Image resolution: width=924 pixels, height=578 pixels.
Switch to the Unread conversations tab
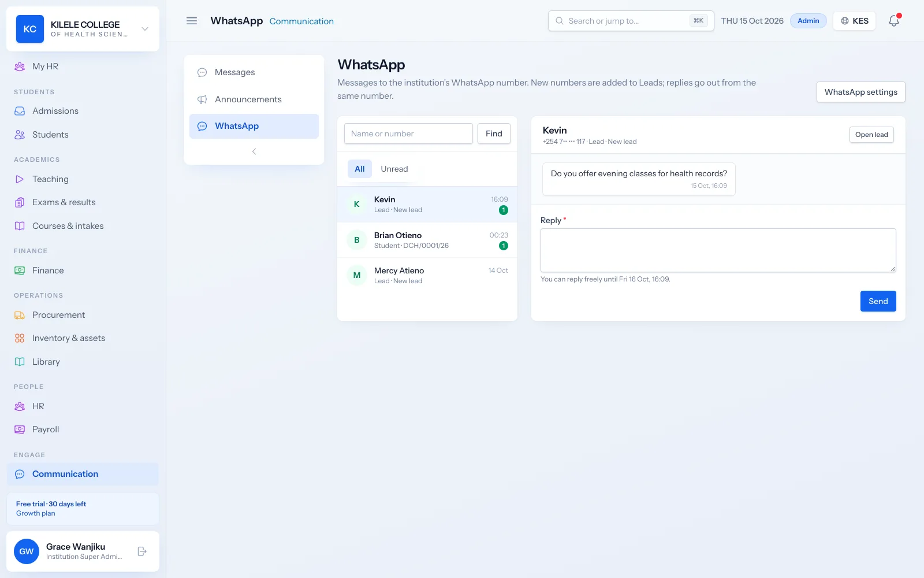pos(394,169)
